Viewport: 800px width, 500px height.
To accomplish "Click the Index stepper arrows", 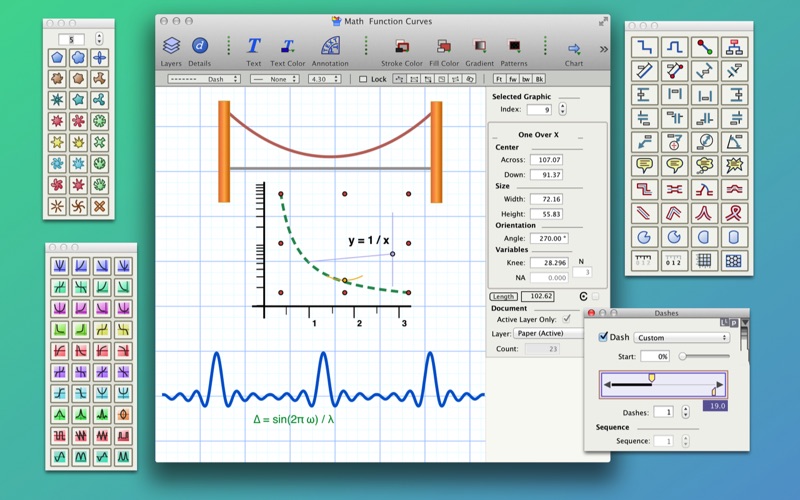I will click(x=562, y=109).
